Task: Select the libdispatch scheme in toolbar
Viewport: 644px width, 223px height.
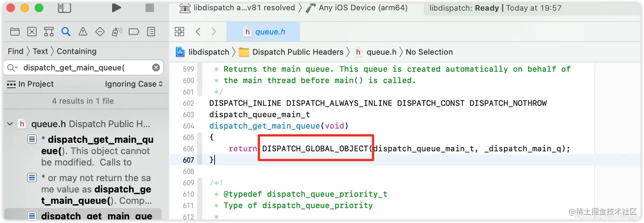Action: (x=237, y=8)
